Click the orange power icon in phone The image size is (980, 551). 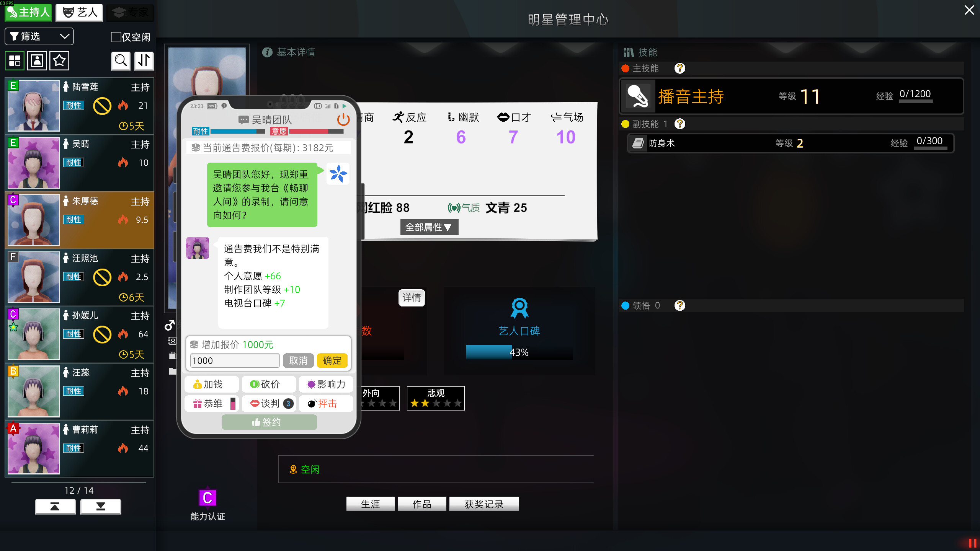pyautogui.click(x=343, y=120)
